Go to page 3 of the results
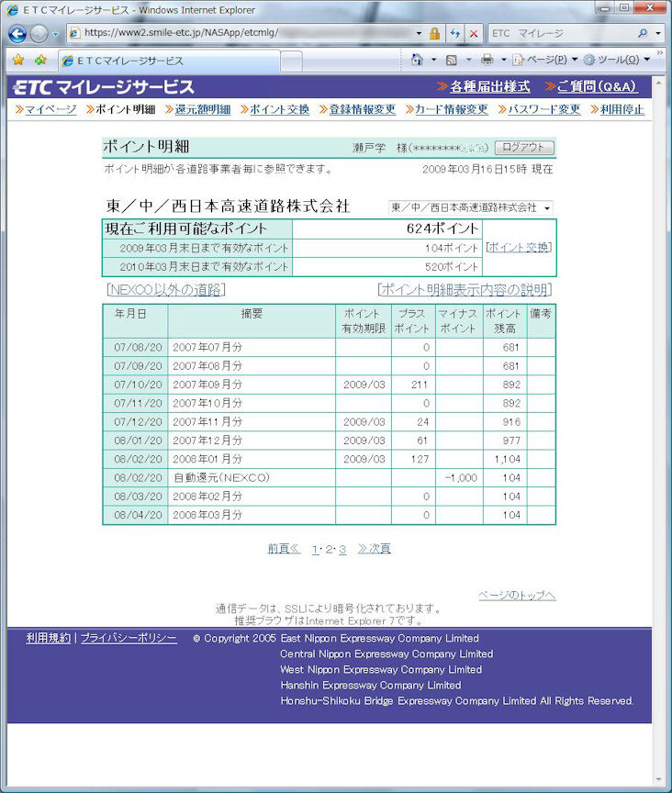Viewport: 672px width, 793px height. pyautogui.click(x=342, y=549)
